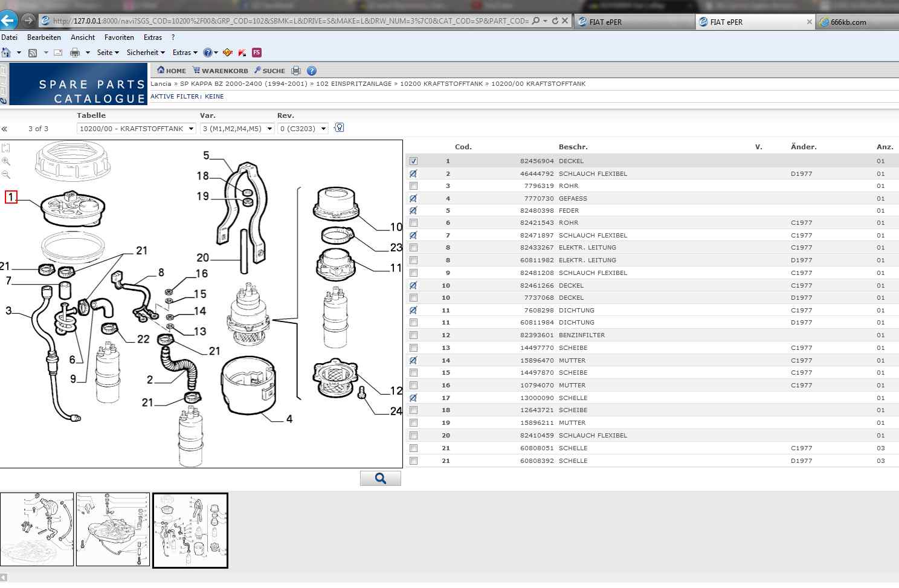Zoom in on the parts diagram
This screenshot has height=588, width=899.
pyautogui.click(x=6, y=161)
